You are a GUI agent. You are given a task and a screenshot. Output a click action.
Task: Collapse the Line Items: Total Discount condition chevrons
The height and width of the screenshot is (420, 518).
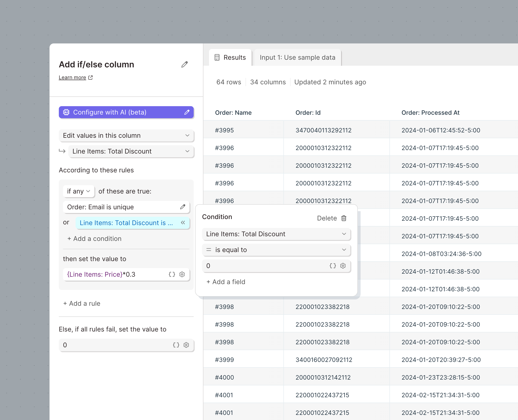click(x=183, y=223)
